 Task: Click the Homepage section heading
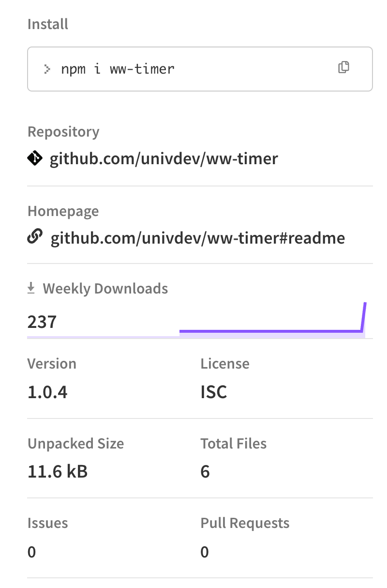pos(63,211)
